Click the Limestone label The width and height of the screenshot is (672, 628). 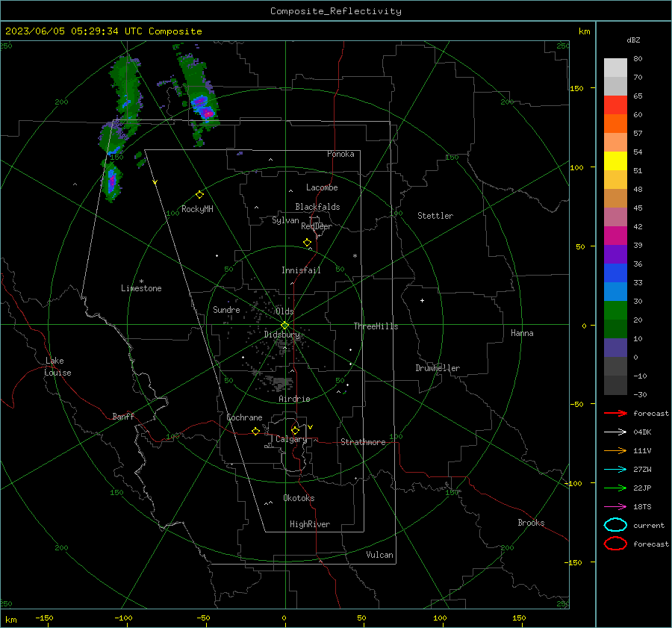(141, 288)
